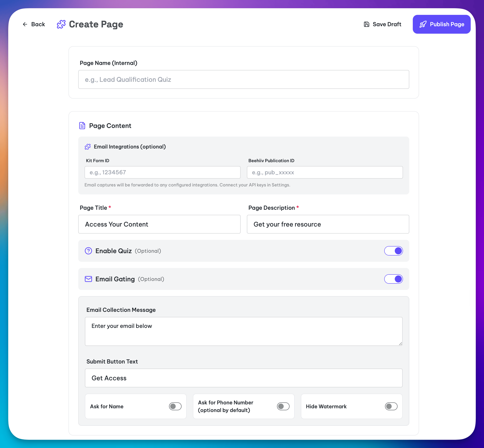Click the puzzle piece icon beside Create Page
The image size is (484, 448).
(x=61, y=24)
